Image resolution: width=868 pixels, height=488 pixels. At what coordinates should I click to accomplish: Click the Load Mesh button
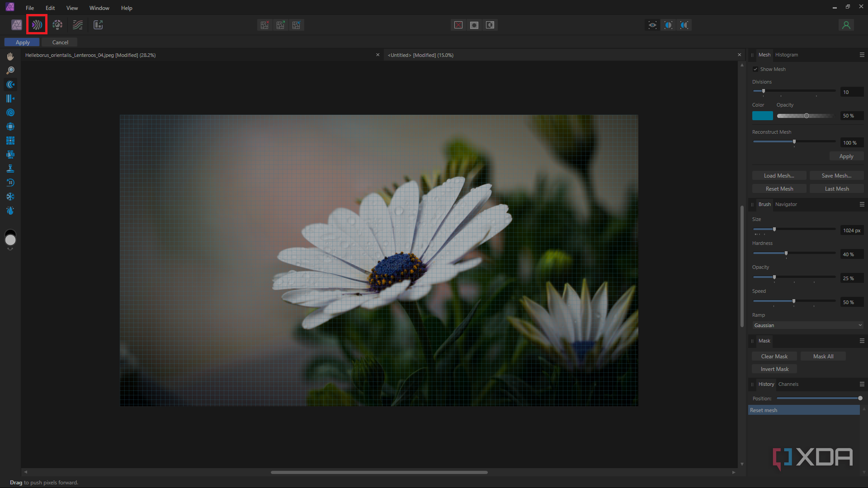coord(779,176)
